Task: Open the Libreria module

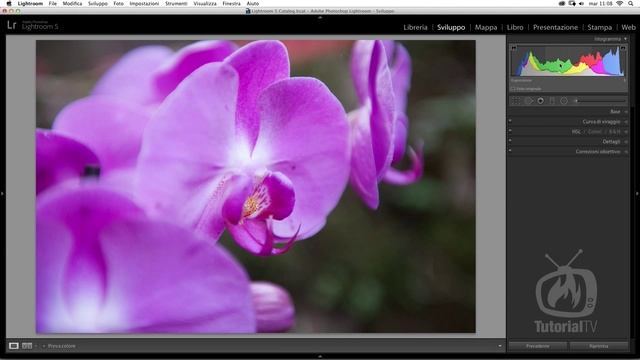Action: click(415, 27)
